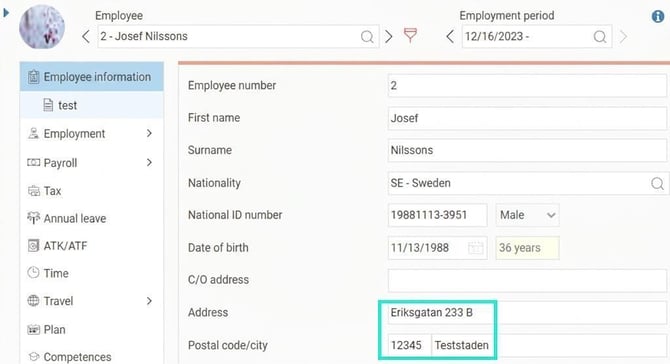Expand Travel submenu chevron
This screenshot has width=670, height=364.
(149, 301)
